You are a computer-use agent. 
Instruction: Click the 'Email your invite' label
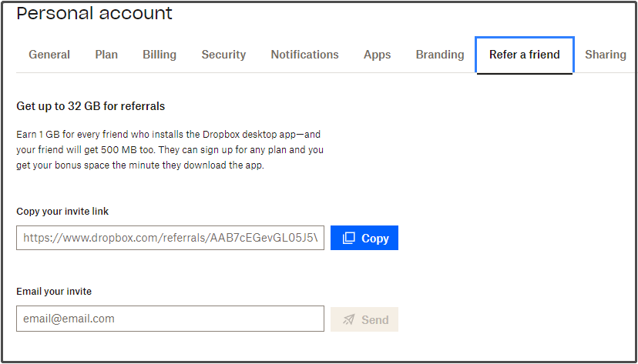tap(54, 292)
